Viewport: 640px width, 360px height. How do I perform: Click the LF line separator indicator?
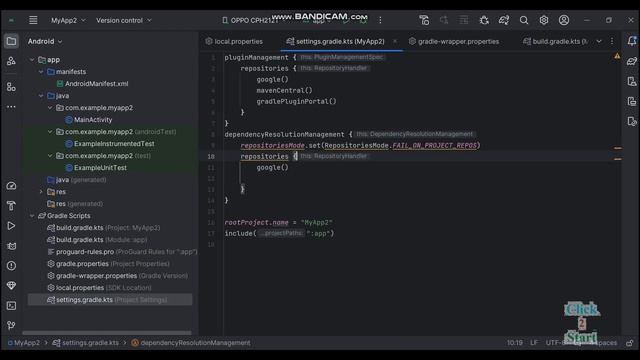coord(534,343)
